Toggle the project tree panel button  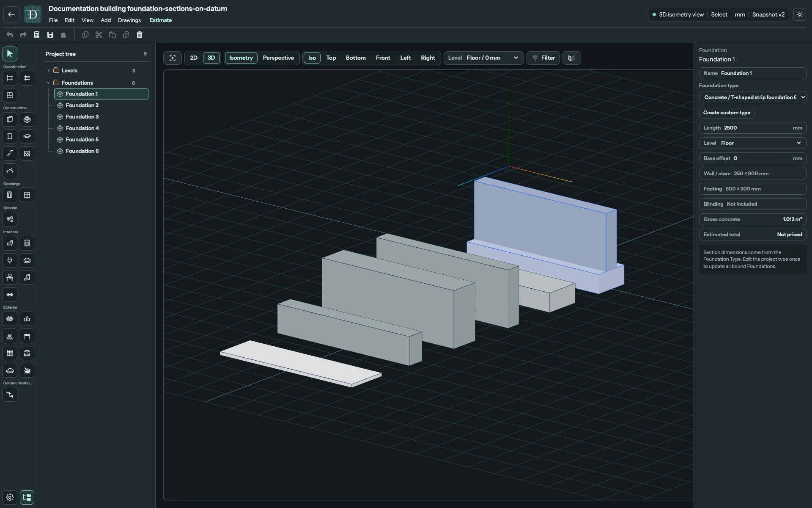[27, 497]
